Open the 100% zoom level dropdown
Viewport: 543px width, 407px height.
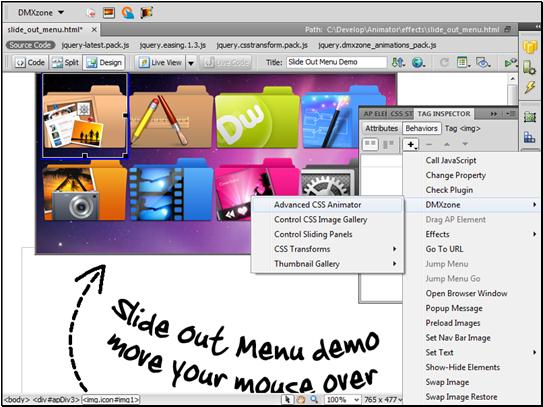point(342,399)
